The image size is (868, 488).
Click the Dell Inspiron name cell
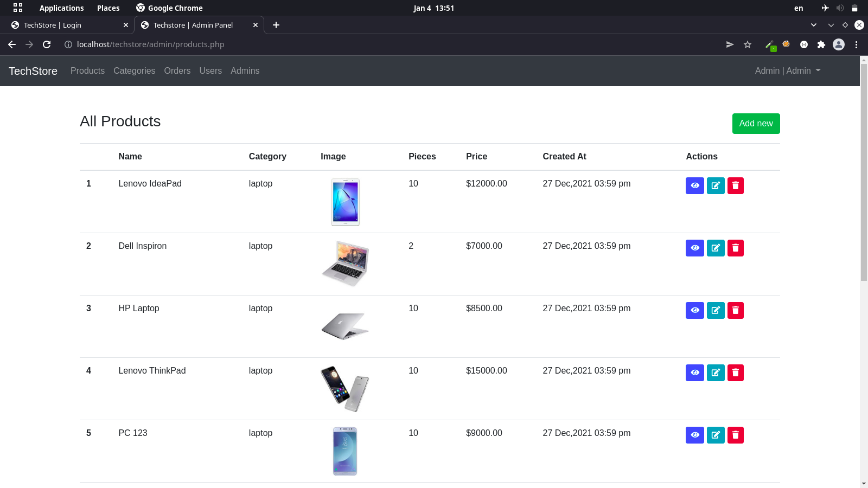pyautogui.click(x=143, y=246)
